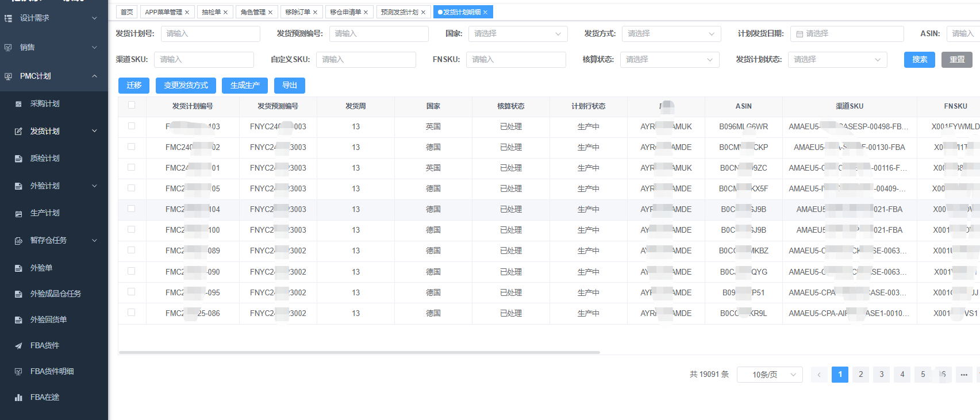Click the 生成生产 button
The image size is (980, 420).
(x=245, y=86)
